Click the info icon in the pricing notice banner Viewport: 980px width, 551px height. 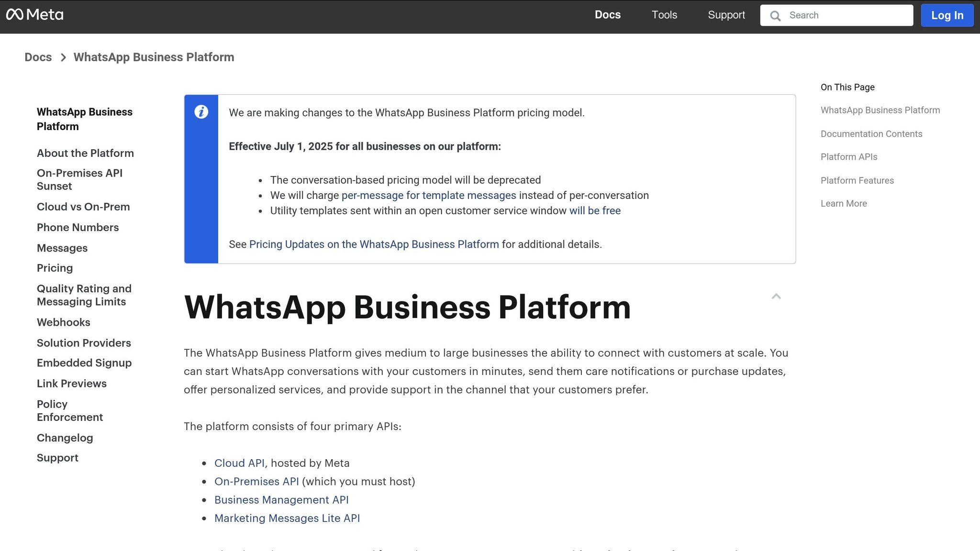coord(201,112)
